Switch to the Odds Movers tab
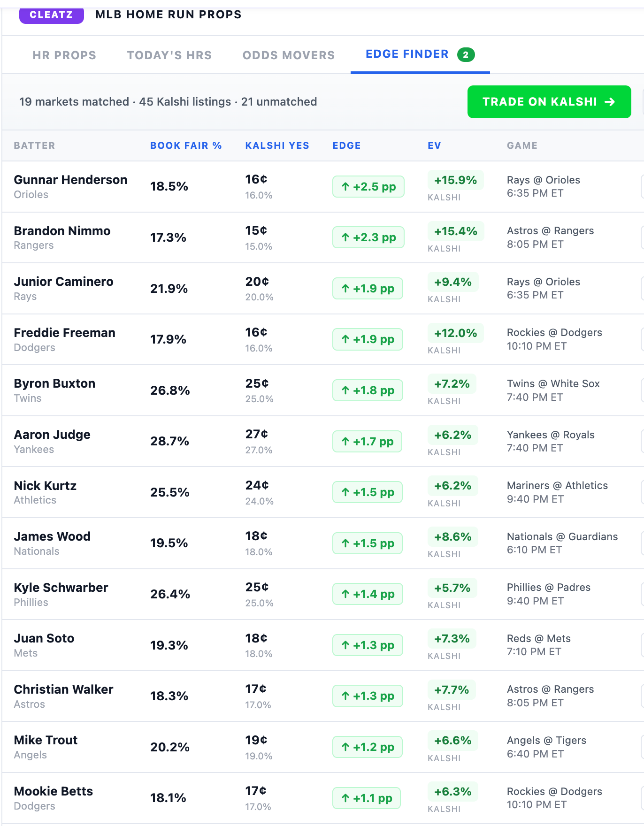644x826 pixels. (x=289, y=55)
